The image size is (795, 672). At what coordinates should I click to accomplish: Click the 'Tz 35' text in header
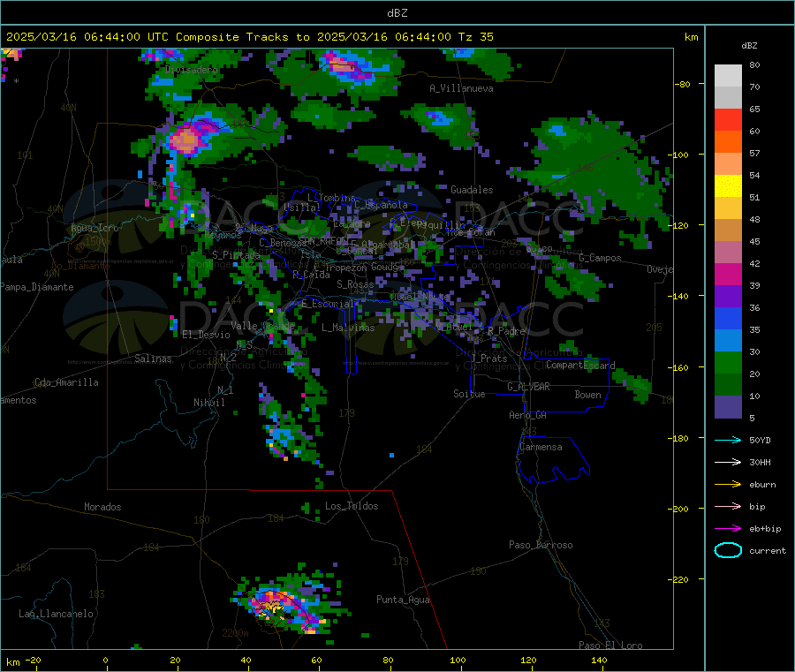coord(475,37)
